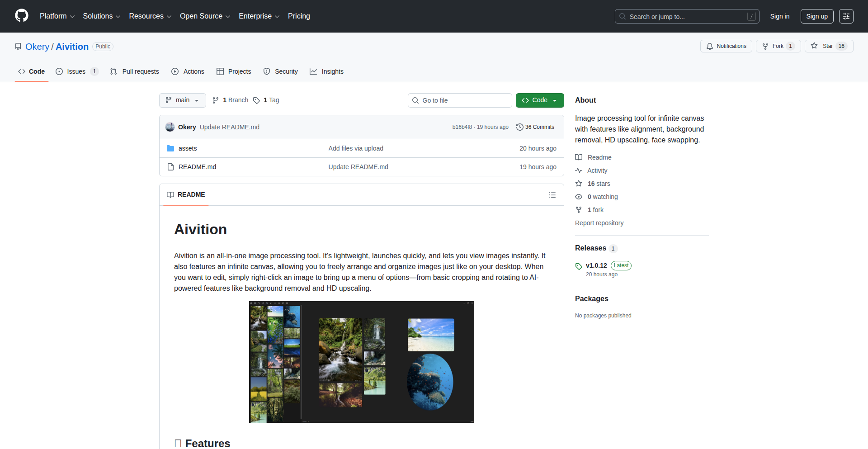Viewport: 868px width, 449px height.
Task: Click the Notifications bell button
Action: tap(726, 46)
